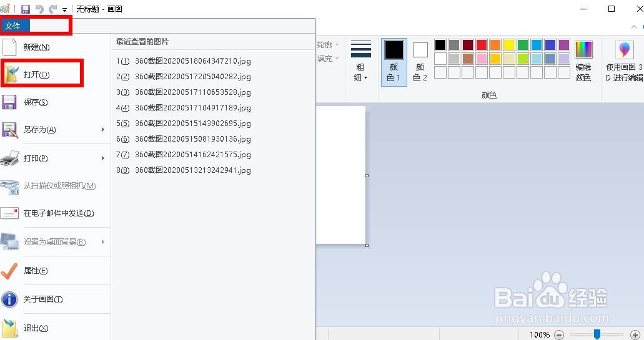Click Undo arrow in title bar

tap(39, 9)
